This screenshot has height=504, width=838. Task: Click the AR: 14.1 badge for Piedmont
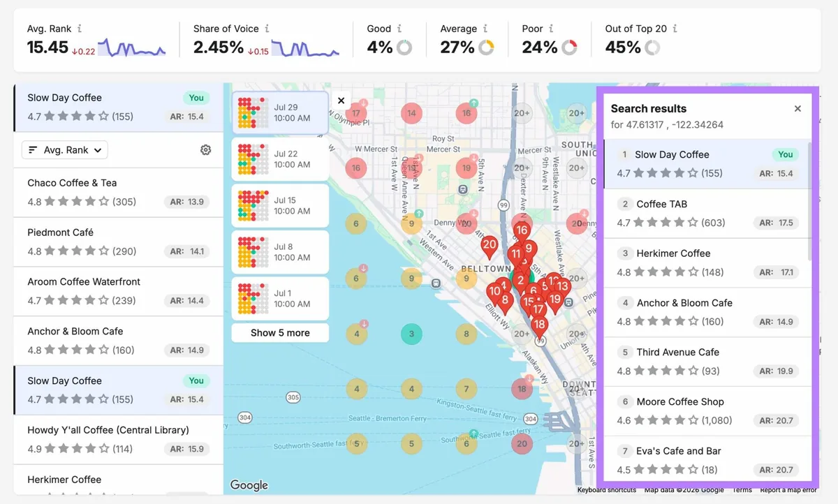(187, 251)
